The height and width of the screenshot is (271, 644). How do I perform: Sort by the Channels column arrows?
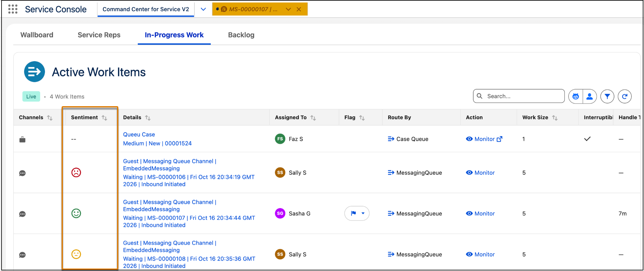coord(50,118)
